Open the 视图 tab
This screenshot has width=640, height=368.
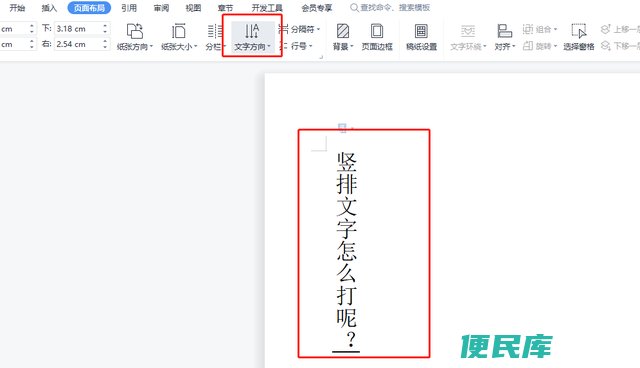click(x=193, y=8)
